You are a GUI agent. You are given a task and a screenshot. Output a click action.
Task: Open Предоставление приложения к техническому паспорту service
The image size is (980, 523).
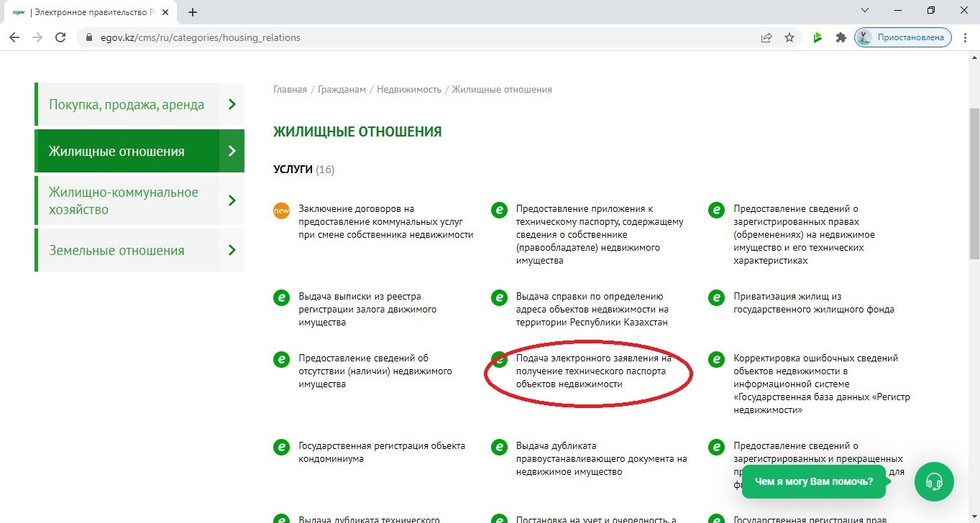point(600,235)
